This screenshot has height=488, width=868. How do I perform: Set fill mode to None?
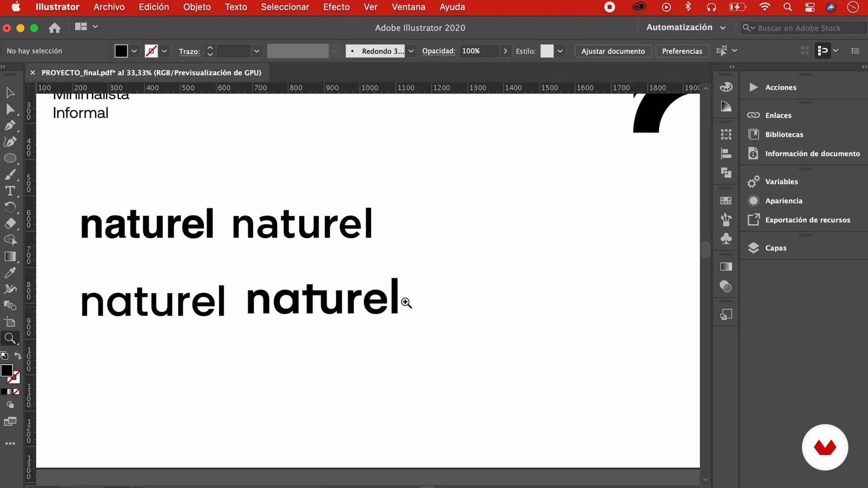16,392
